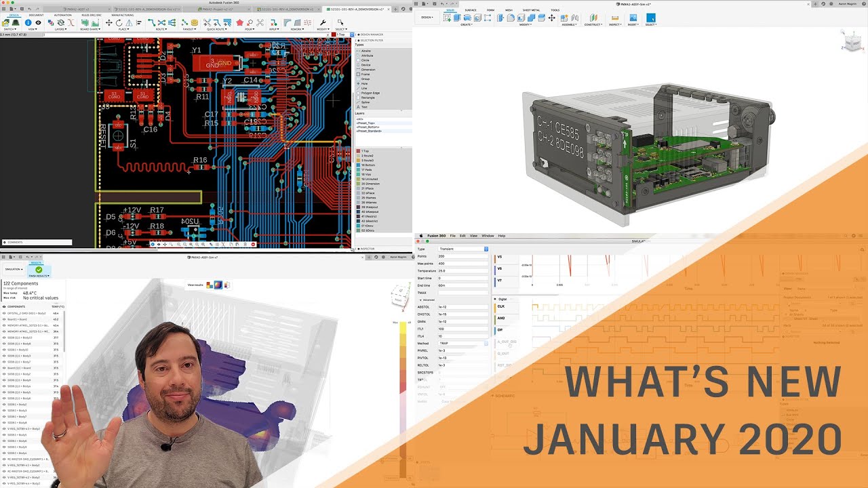Click the 17 Pads layer color swatch
868x488 pixels.
pos(358,169)
